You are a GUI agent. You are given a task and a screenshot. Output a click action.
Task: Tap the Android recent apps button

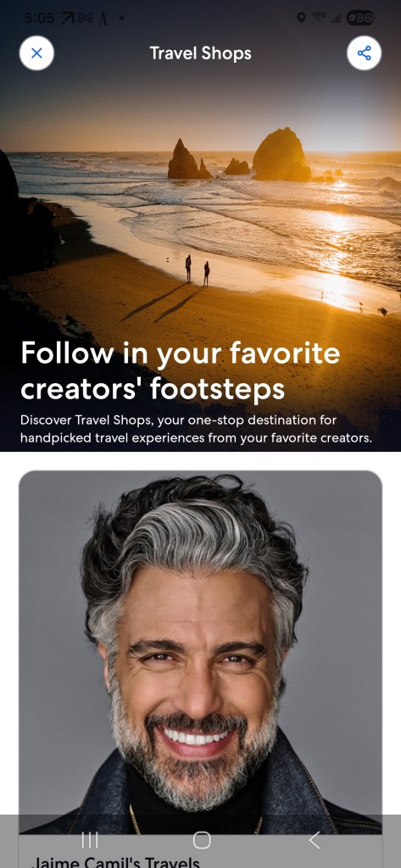(x=90, y=840)
